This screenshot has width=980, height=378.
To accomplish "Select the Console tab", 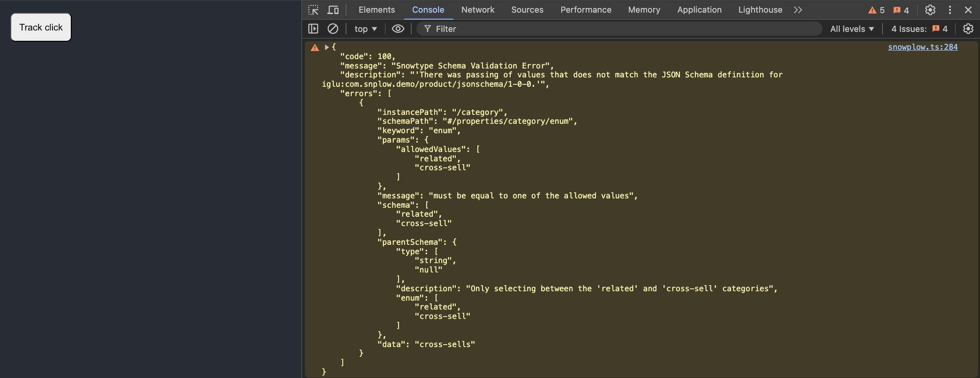I will point(428,10).
